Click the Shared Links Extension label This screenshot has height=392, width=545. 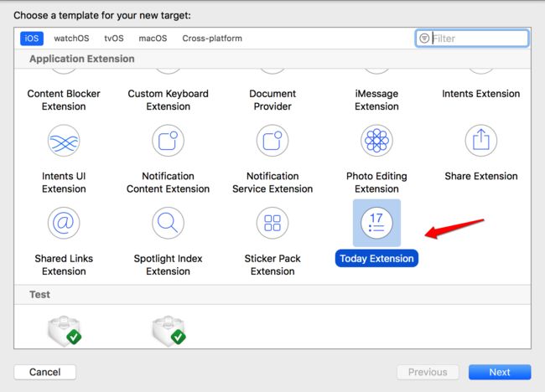(x=64, y=265)
